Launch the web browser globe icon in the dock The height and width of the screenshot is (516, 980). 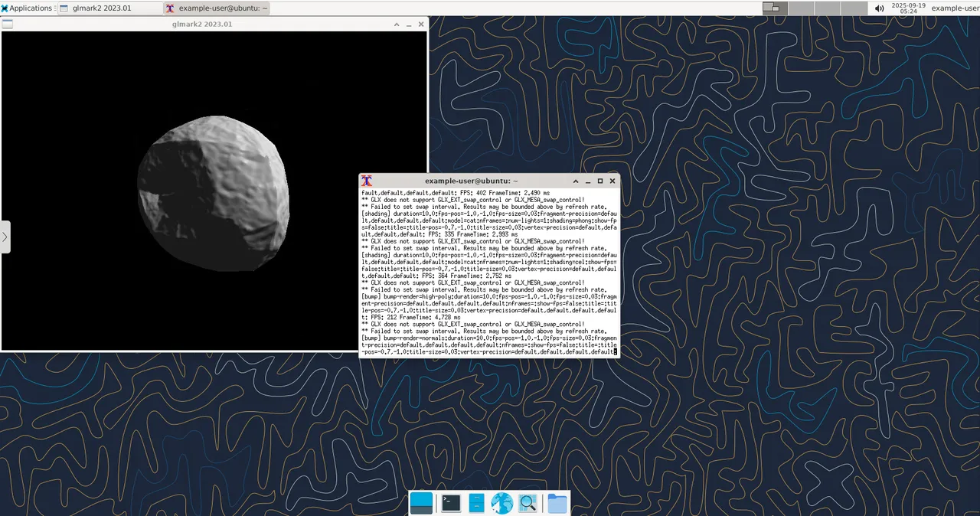point(501,503)
